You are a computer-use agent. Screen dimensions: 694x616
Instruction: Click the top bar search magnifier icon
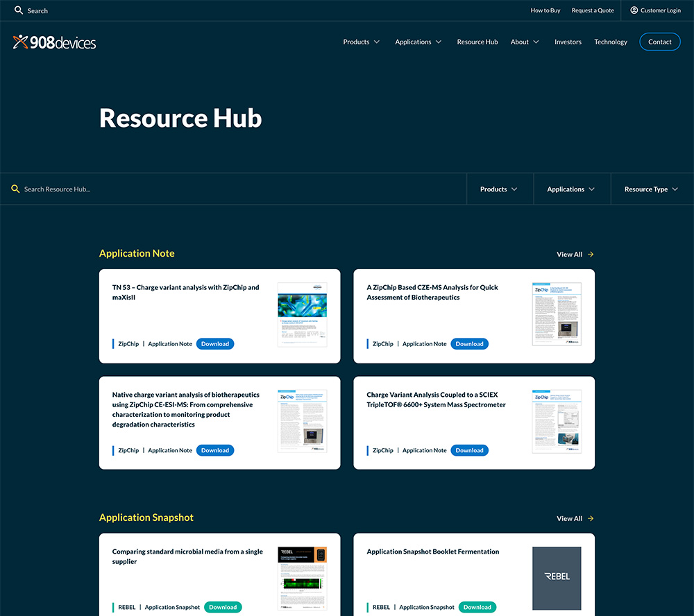19,10
